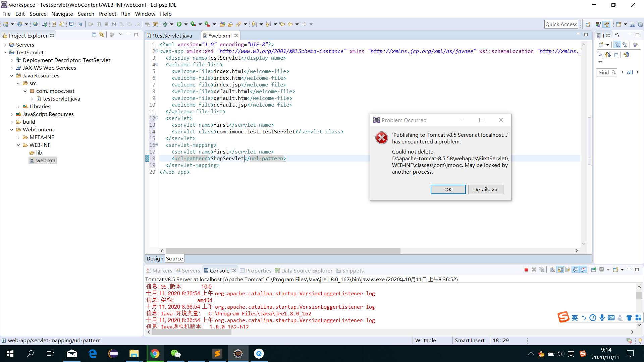Click the Run green play button
644x362 pixels.
179,24
